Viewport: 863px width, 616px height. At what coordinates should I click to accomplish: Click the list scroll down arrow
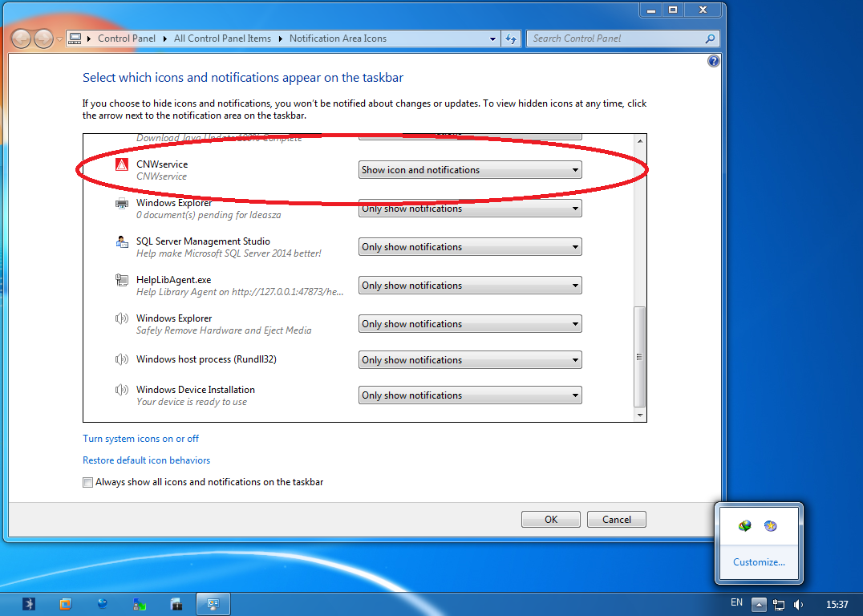pyautogui.click(x=639, y=415)
